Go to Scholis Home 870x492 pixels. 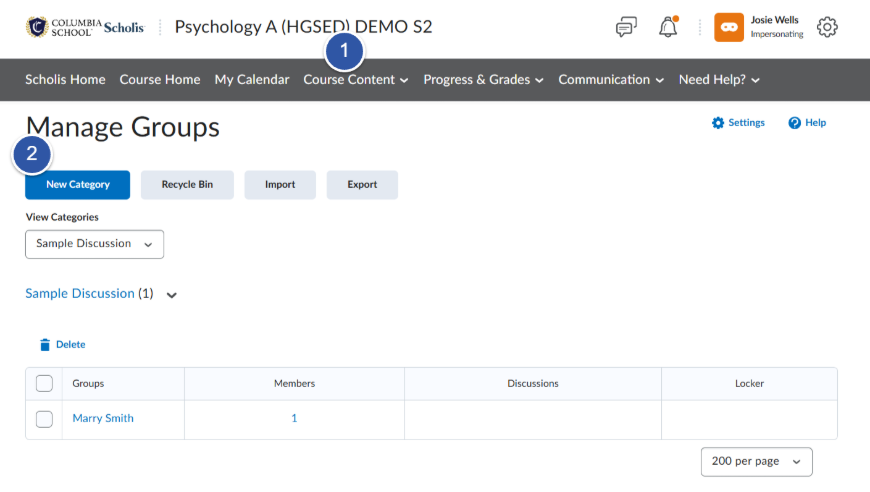[65, 80]
